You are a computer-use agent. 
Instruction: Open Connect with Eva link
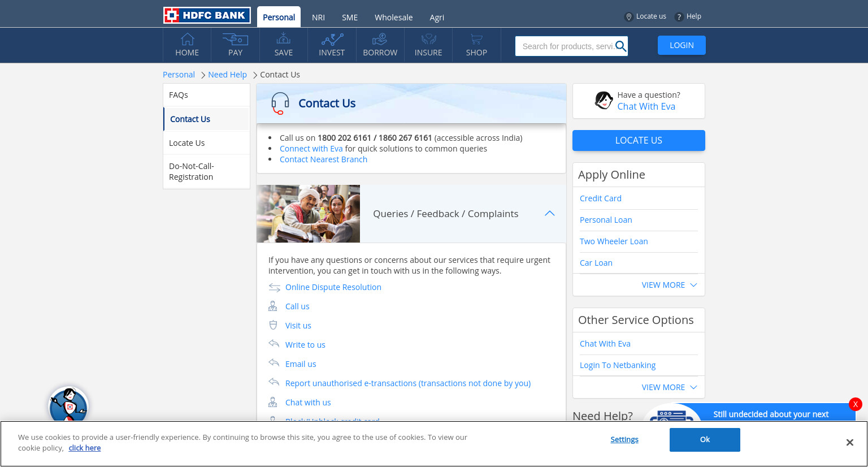click(311, 149)
